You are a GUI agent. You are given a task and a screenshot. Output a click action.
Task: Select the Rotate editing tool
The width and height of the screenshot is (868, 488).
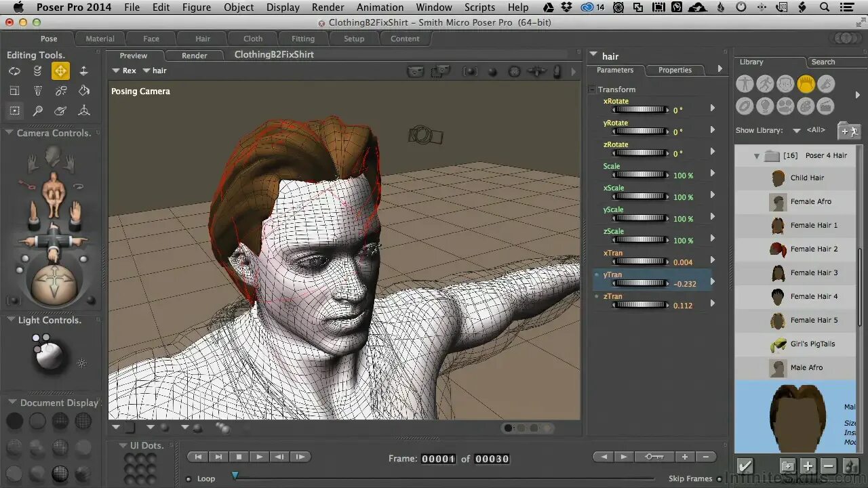coord(14,71)
